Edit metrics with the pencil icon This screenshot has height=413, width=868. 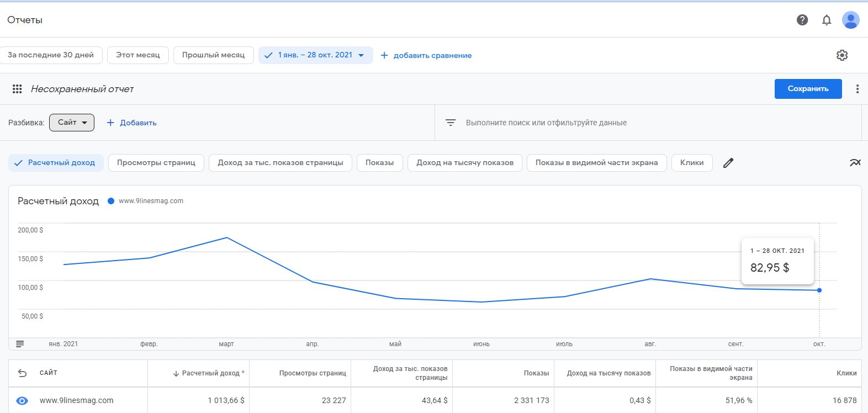pos(728,163)
